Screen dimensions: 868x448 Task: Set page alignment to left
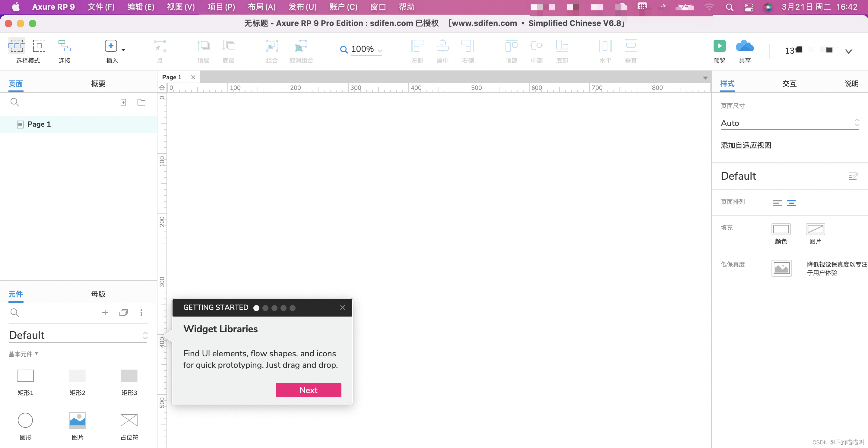[777, 203]
